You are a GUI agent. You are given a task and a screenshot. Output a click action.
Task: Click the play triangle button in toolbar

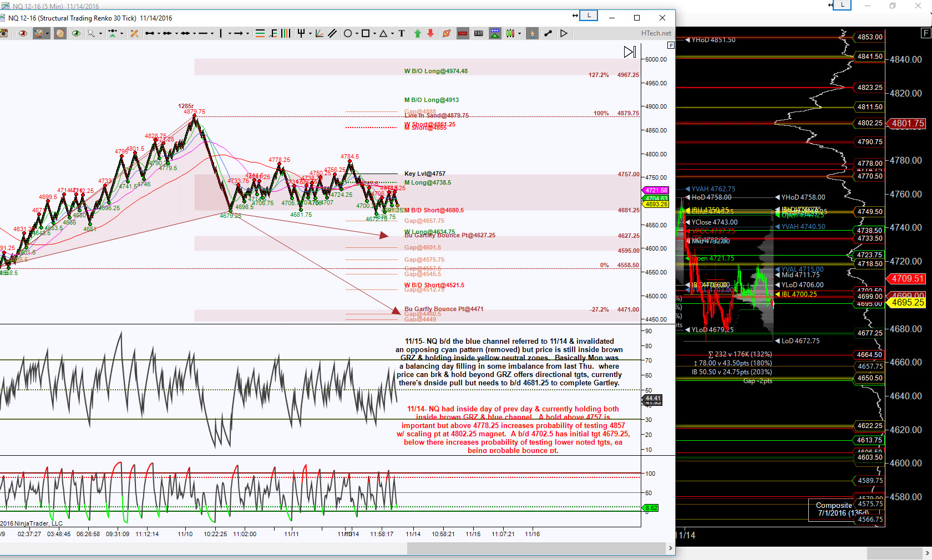564,34
